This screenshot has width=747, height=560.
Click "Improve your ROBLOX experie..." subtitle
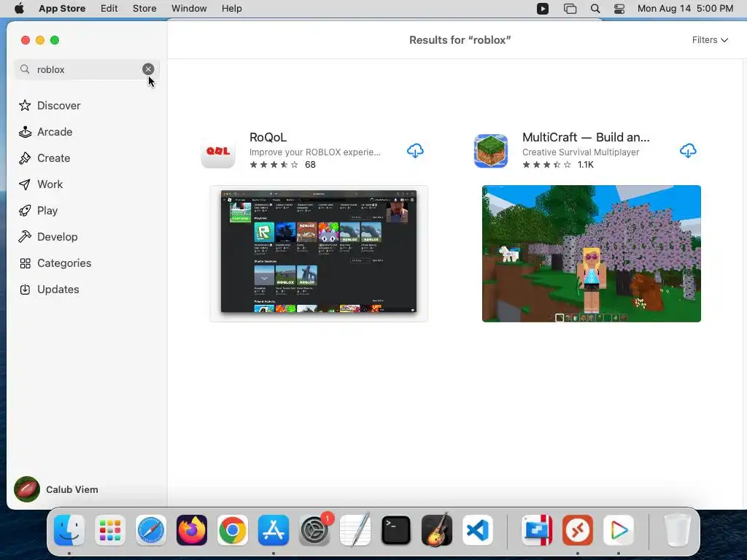point(315,152)
